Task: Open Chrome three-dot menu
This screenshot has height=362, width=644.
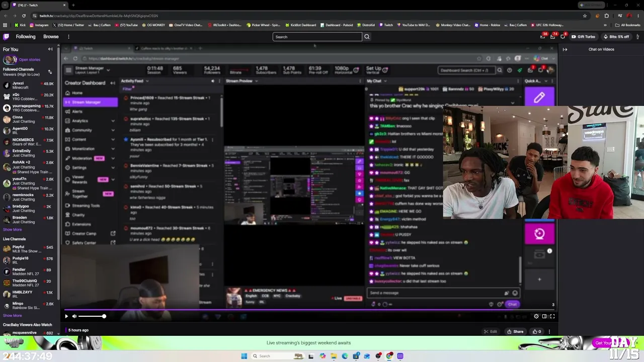Action: coord(638,16)
